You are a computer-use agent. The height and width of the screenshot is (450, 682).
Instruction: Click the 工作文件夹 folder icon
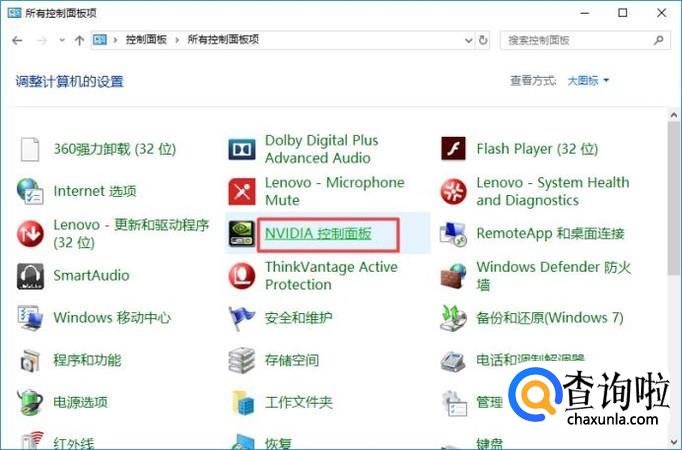[242, 402]
